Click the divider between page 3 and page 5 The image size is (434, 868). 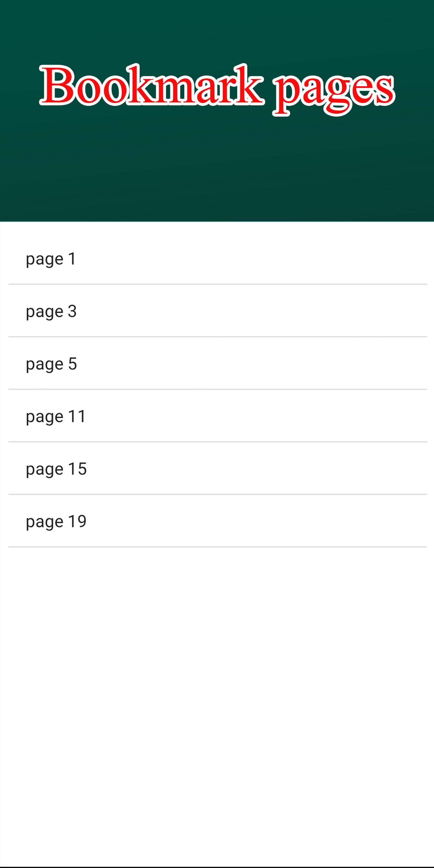[217, 336]
